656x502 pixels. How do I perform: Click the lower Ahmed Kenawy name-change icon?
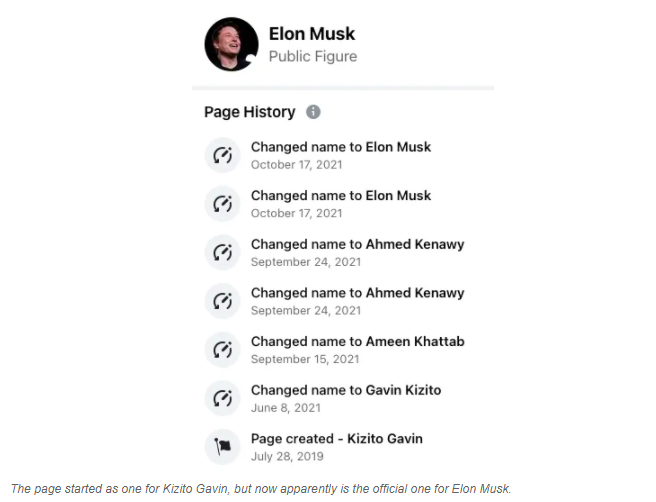pyautogui.click(x=222, y=301)
